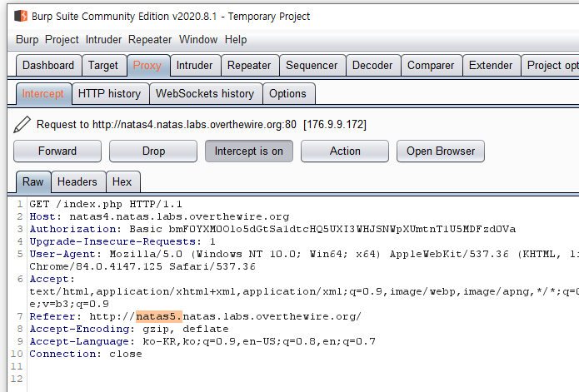Open the Extender tab
This screenshot has height=392, width=579.
[491, 65]
